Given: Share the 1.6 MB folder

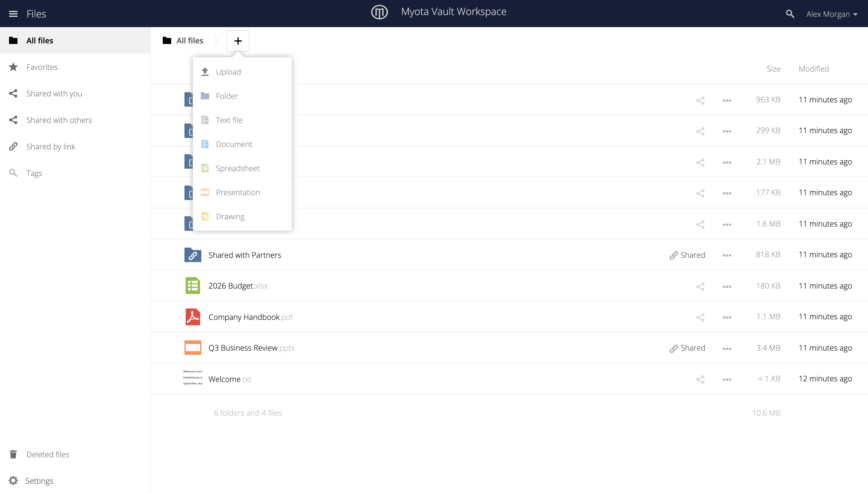Looking at the screenshot, I should point(700,225).
